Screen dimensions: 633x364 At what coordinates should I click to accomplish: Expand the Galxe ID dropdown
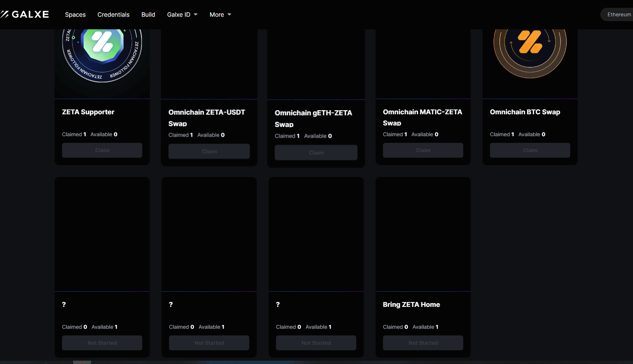182,14
